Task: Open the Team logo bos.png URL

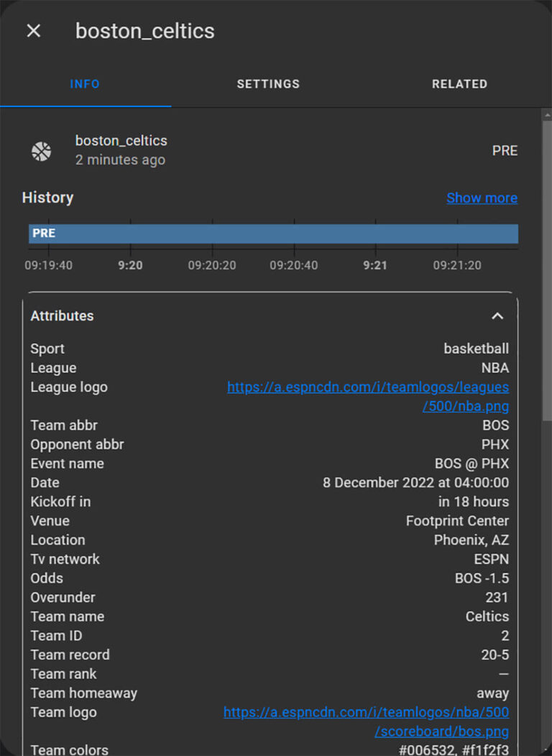Action: pos(366,722)
